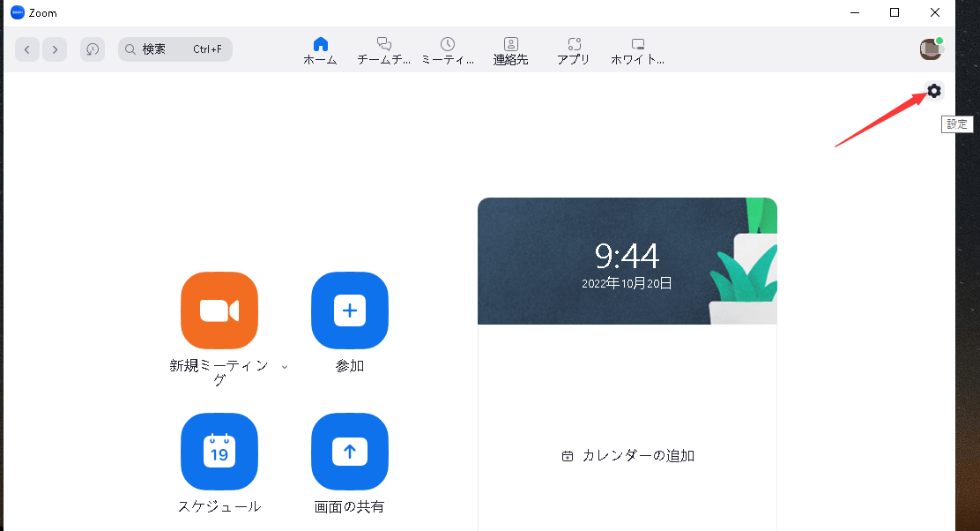Click the Zoom logo in title bar
This screenshot has width=980, height=531.
(x=17, y=12)
